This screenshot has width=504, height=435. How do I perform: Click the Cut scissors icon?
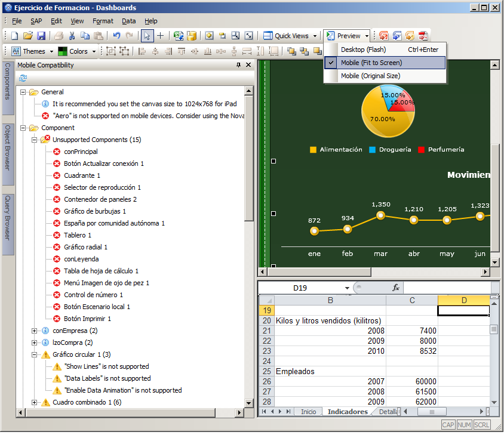72,36
